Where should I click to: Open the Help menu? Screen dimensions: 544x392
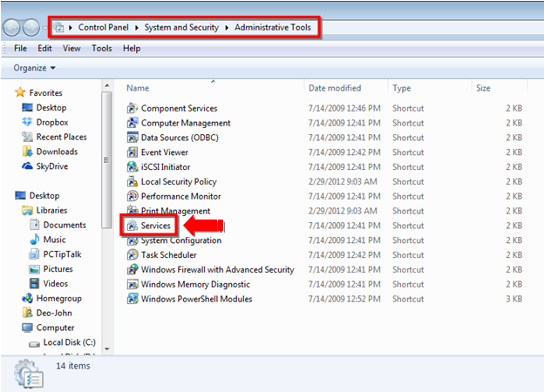click(x=132, y=48)
